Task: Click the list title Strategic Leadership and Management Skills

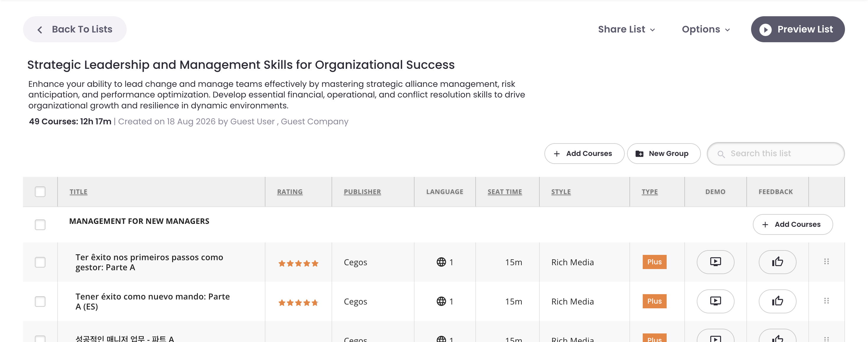Action: click(241, 65)
